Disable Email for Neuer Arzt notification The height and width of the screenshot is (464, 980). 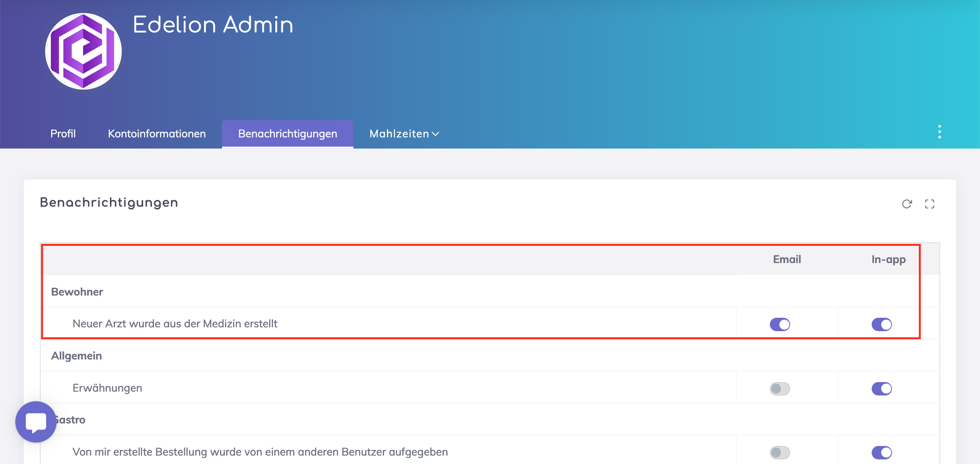pyautogui.click(x=780, y=324)
